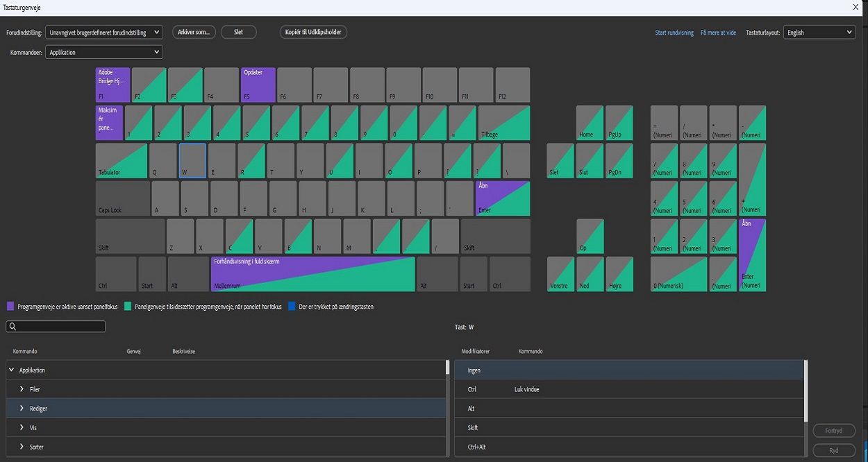Click the Ned arrow key
868x462 pixels.
(590, 274)
